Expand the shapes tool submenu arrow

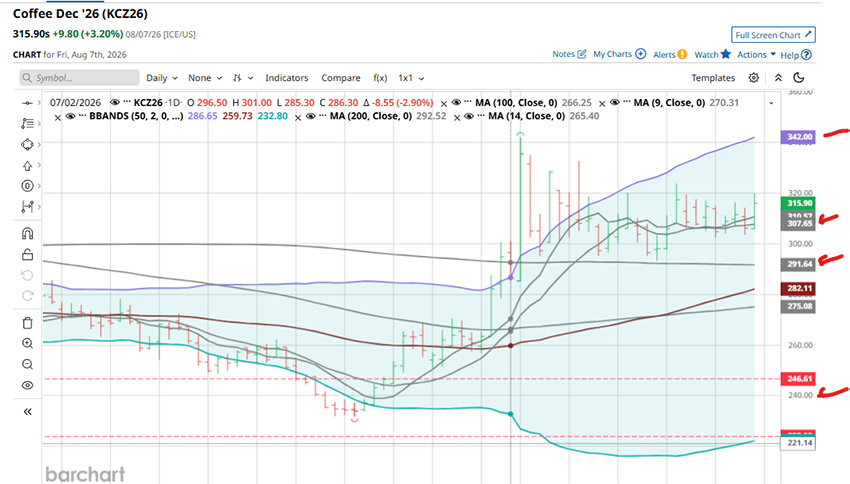point(39,145)
